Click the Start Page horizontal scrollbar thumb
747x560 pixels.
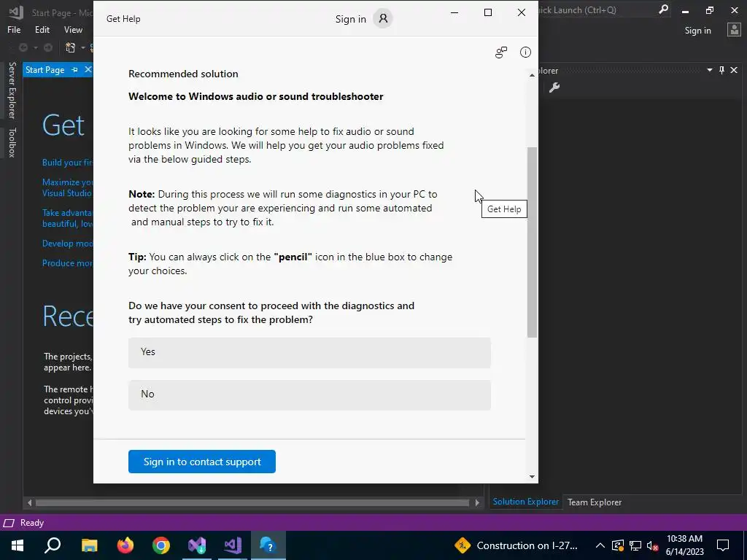(x=252, y=502)
